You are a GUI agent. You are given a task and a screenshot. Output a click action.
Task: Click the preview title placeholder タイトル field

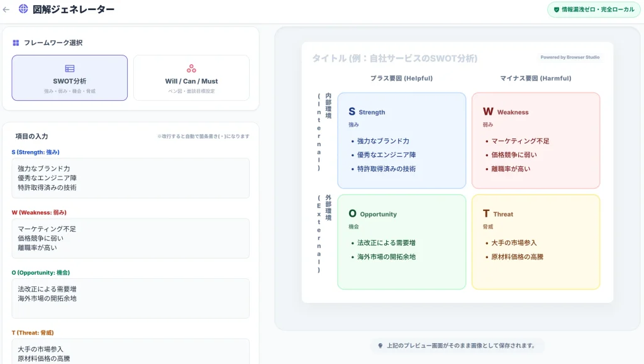pos(395,59)
